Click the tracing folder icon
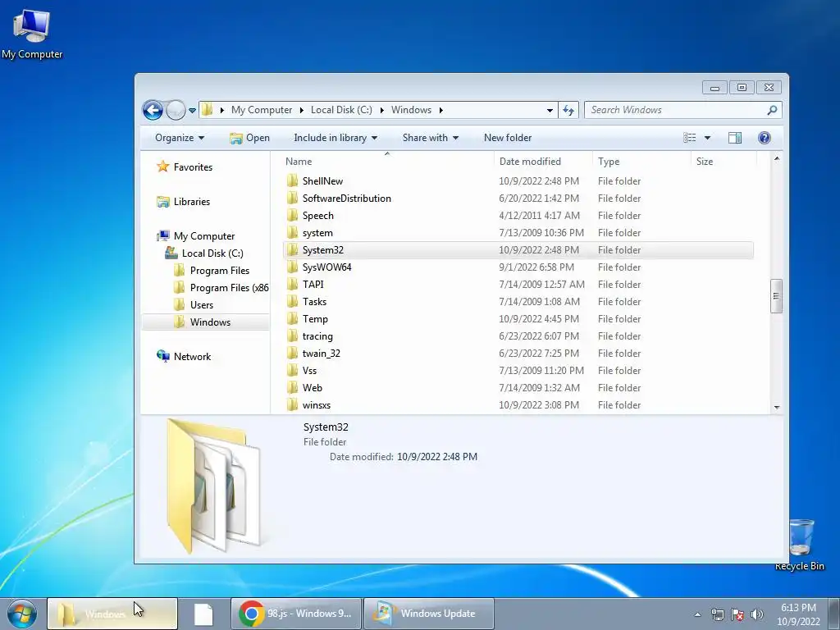This screenshot has height=630, width=840. [292, 336]
